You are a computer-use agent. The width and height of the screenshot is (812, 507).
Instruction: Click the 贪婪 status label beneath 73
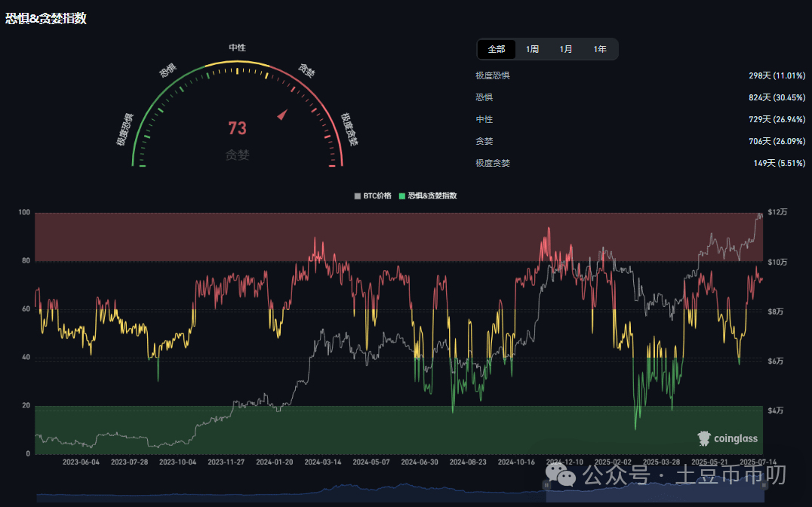(x=237, y=155)
